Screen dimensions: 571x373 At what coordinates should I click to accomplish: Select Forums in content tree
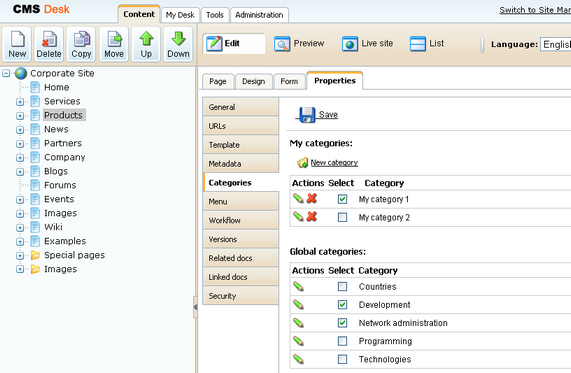coord(60,185)
